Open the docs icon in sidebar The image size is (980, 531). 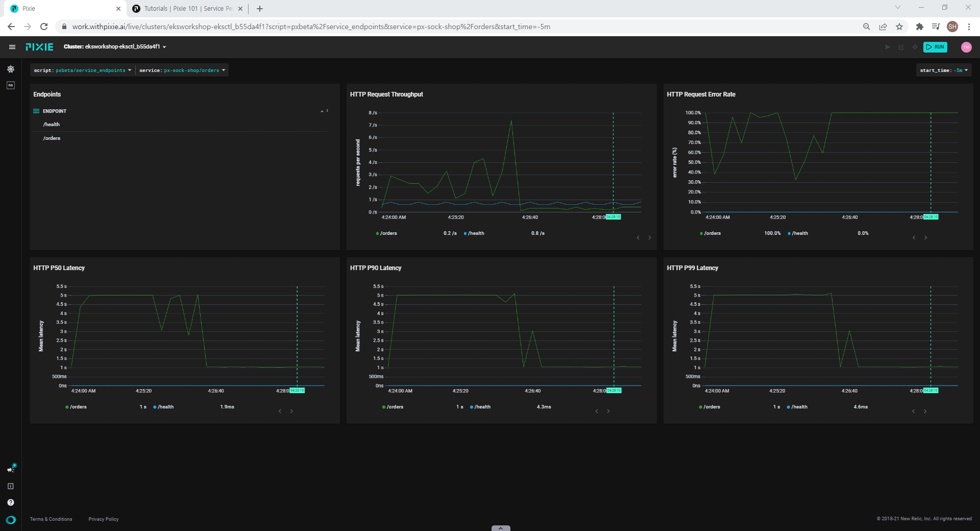[x=11, y=486]
